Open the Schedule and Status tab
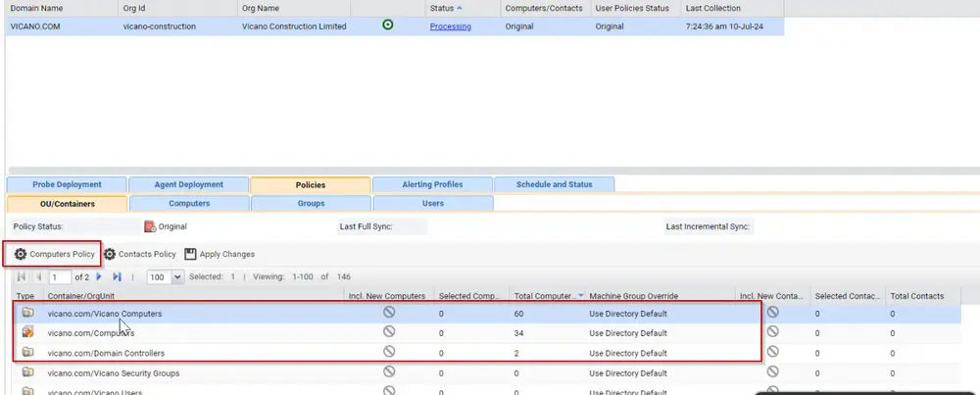Screen dimensions: 980x395 (555, 184)
